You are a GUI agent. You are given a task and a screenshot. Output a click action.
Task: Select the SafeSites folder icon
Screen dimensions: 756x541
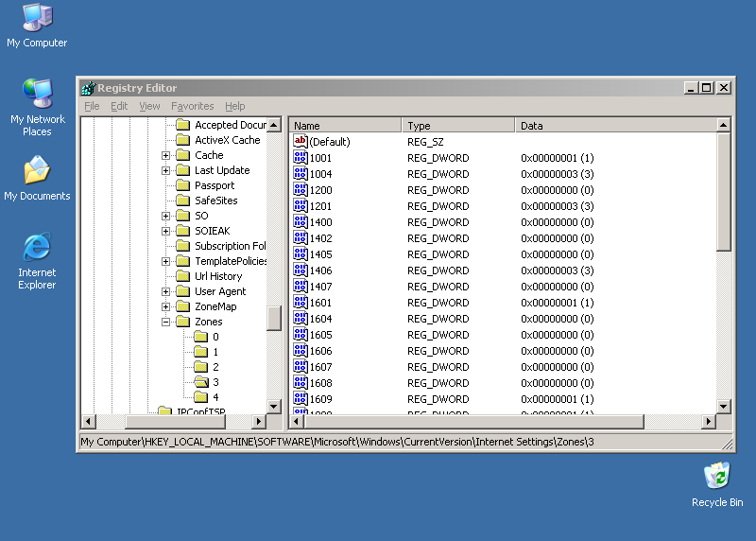pyautogui.click(x=182, y=201)
